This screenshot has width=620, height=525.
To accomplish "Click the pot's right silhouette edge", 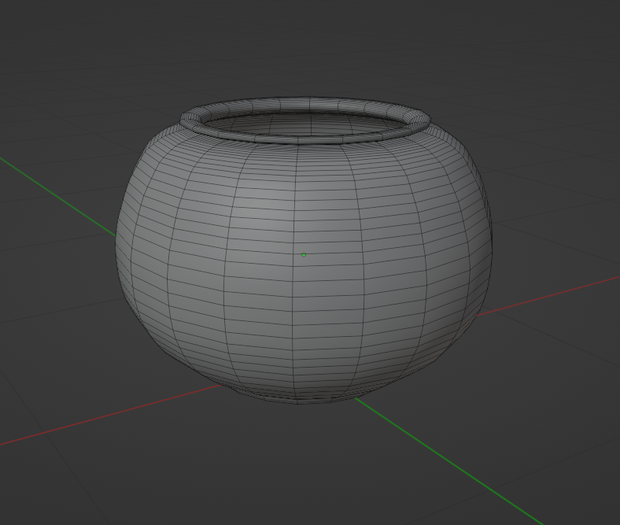I will [x=491, y=237].
